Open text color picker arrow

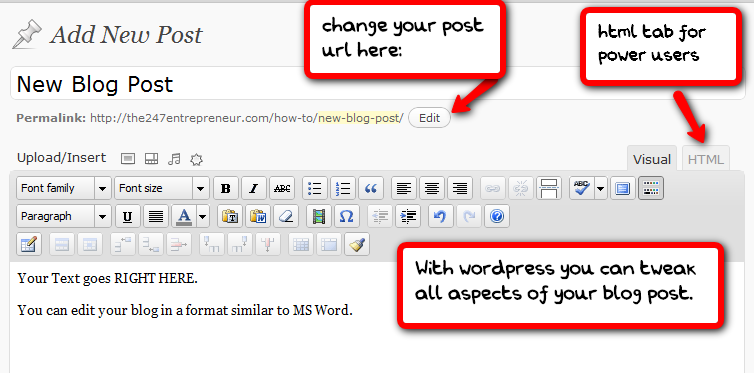202,216
